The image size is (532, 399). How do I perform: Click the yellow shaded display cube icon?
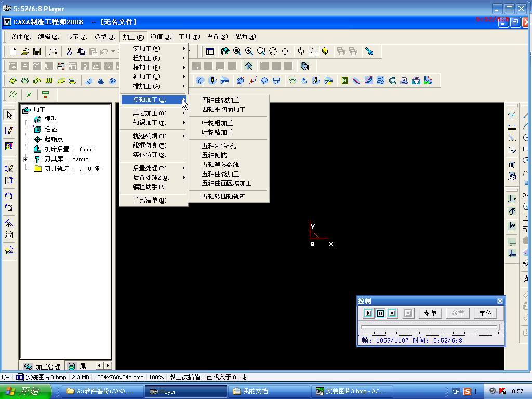[x=325, y=51]
